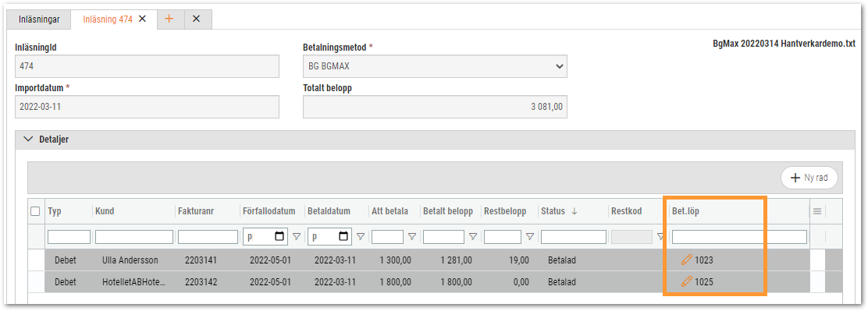Click the Totalt belopp field 3 081,00
The image size is (868, 311).
[435, 107]
